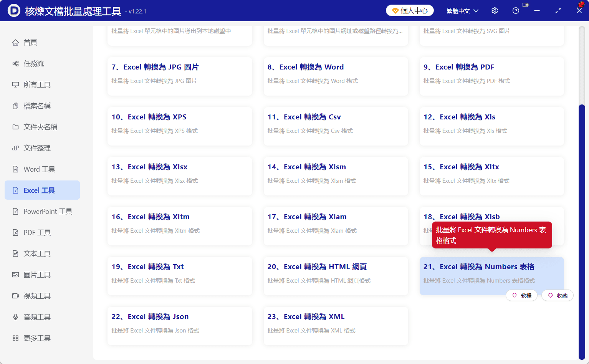Select 所有工具 in the sidebar
Viewport: 589px width, 364px height.
click(x=42, y=85)
